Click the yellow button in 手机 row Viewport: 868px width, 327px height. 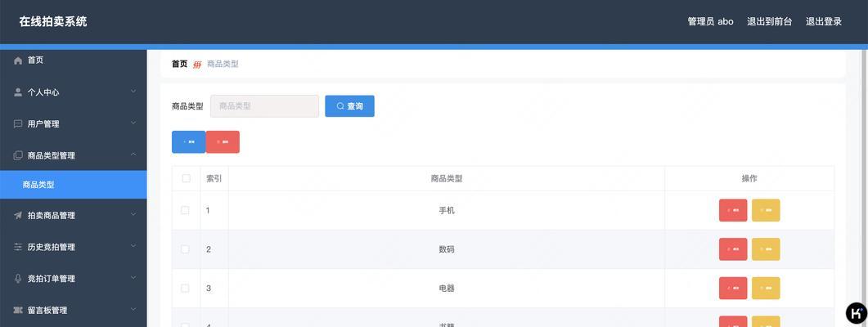(x=766, y=210)
